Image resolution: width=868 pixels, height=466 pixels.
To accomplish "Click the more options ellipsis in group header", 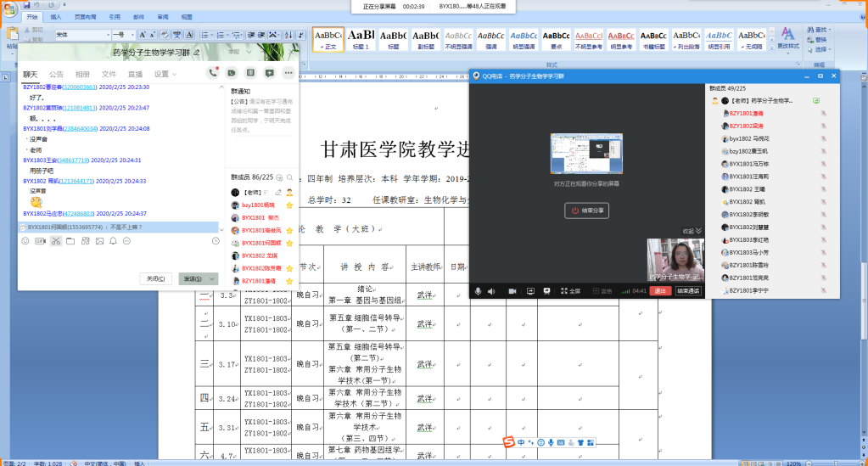I will (288, 73).
